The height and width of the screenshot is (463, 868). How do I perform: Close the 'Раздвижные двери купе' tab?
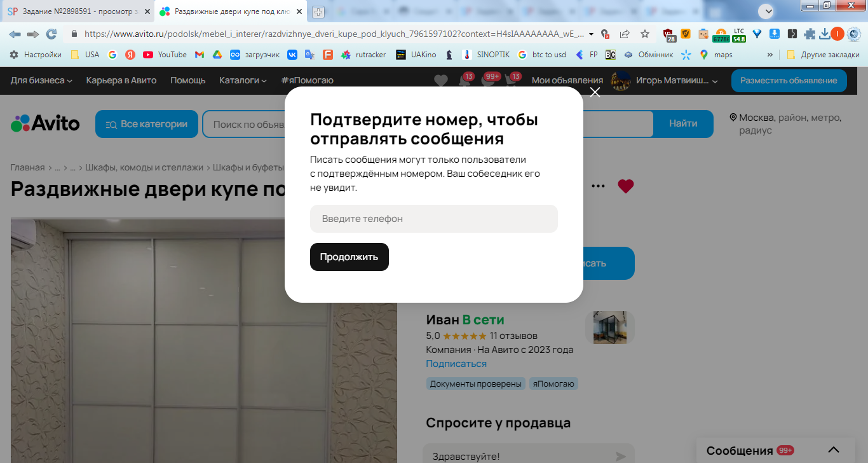pyautogui.click(x=299, y=11)
